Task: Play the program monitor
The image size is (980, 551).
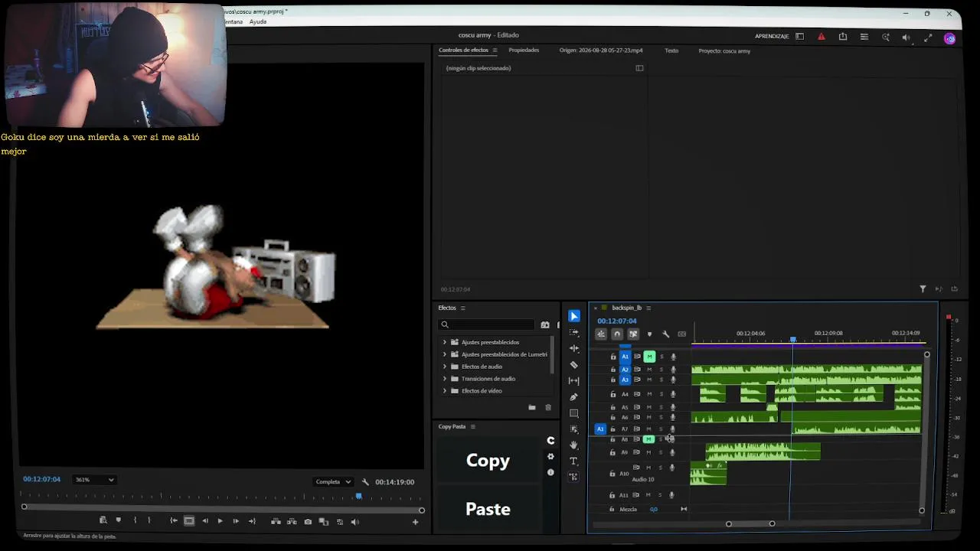Action: coord(220,522)
